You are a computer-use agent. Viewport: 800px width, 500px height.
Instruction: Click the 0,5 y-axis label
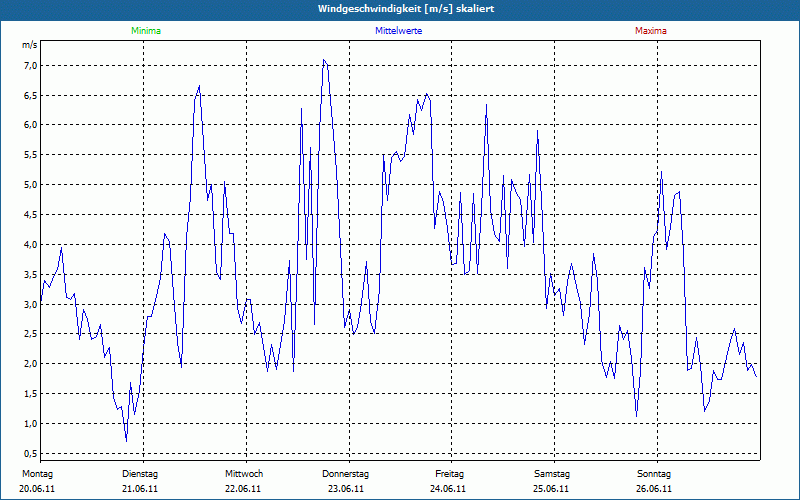pyautogui.click(x=30, y=454)
